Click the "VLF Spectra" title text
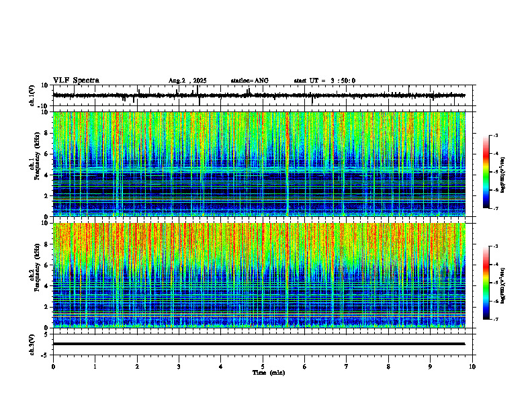This screenshot has height=411, width=532. tap(76, 81)
